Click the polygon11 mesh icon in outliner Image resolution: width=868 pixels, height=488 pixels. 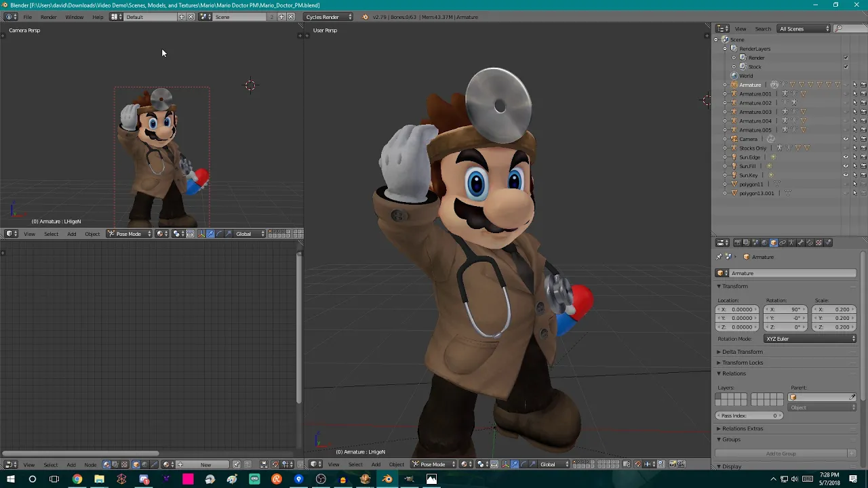[734, 184]
